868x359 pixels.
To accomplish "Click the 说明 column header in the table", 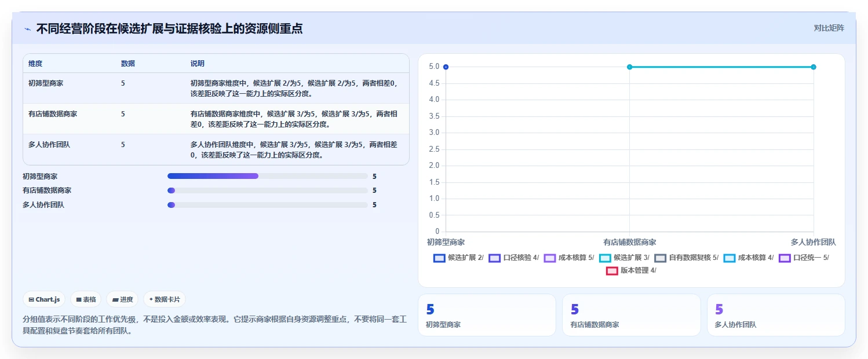I will tap(198, 64).
